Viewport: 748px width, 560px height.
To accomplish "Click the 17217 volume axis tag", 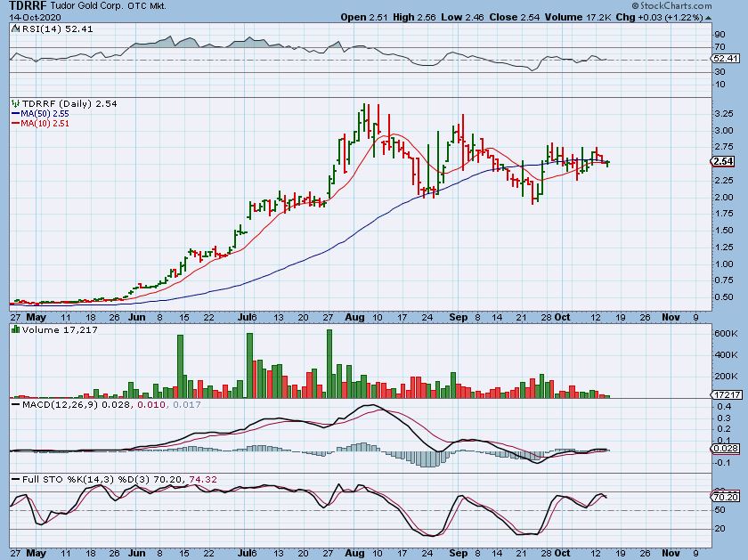I will tap(725, 393).
